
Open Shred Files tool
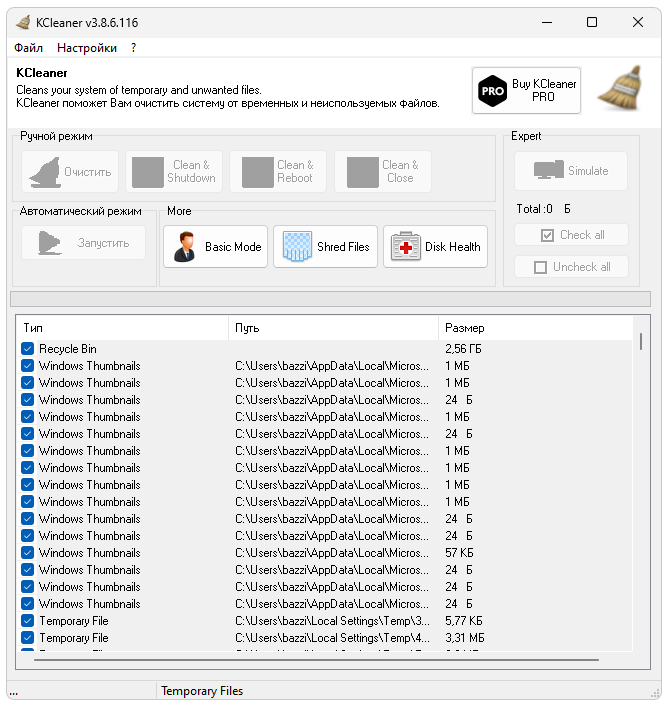(x=325, y=247)
